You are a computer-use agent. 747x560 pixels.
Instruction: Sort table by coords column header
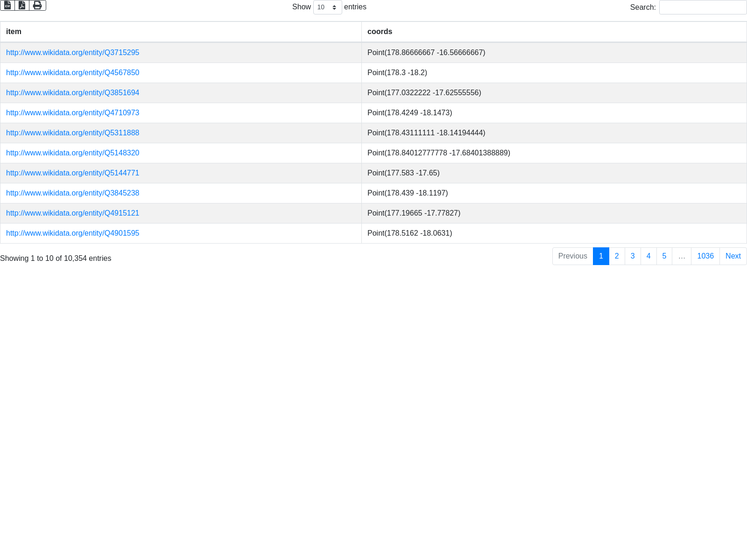point(380,32)
